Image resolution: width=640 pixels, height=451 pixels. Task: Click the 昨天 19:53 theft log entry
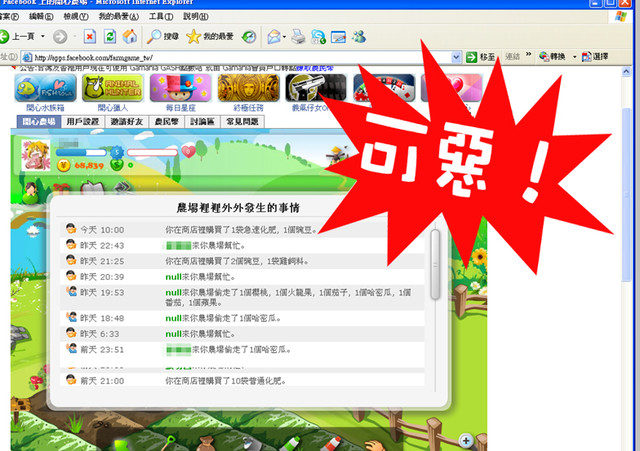point(242,298)
